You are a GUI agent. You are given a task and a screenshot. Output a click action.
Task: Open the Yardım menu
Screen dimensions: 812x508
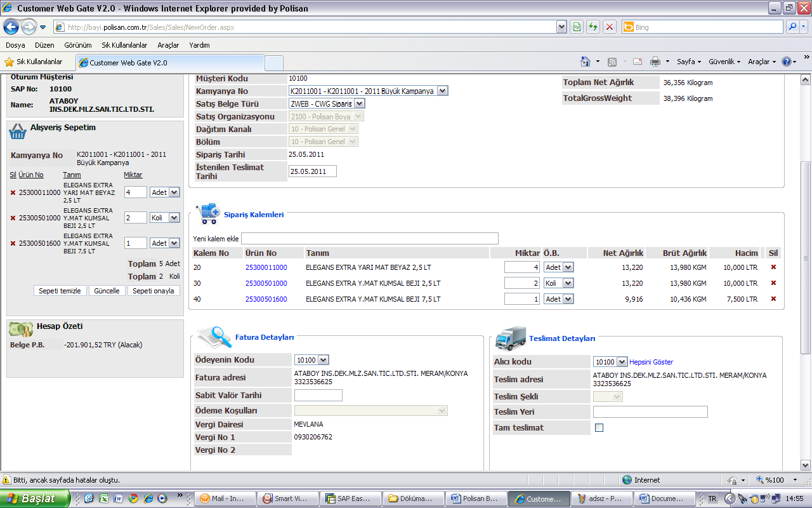pyautogui.click(x=199, y=45)
